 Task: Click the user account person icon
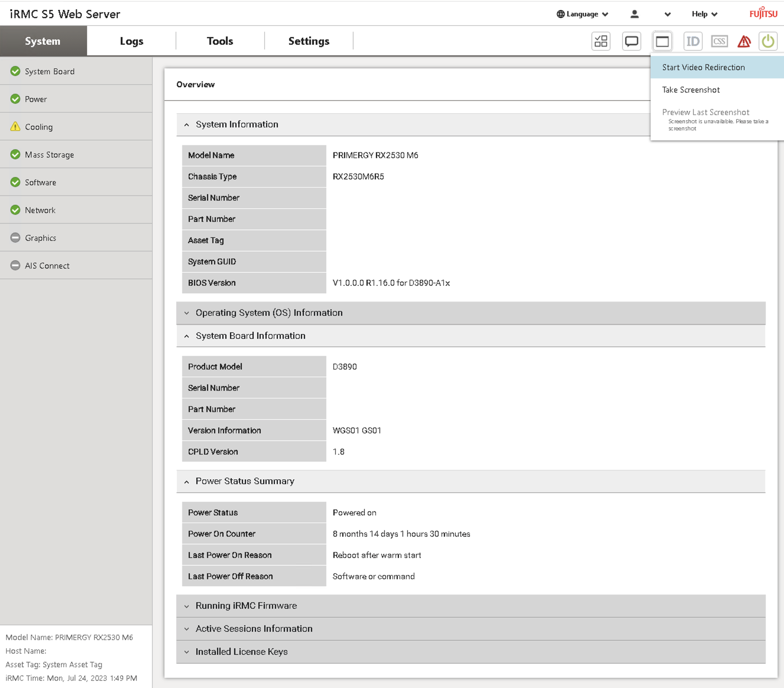[x=635, y=14]
